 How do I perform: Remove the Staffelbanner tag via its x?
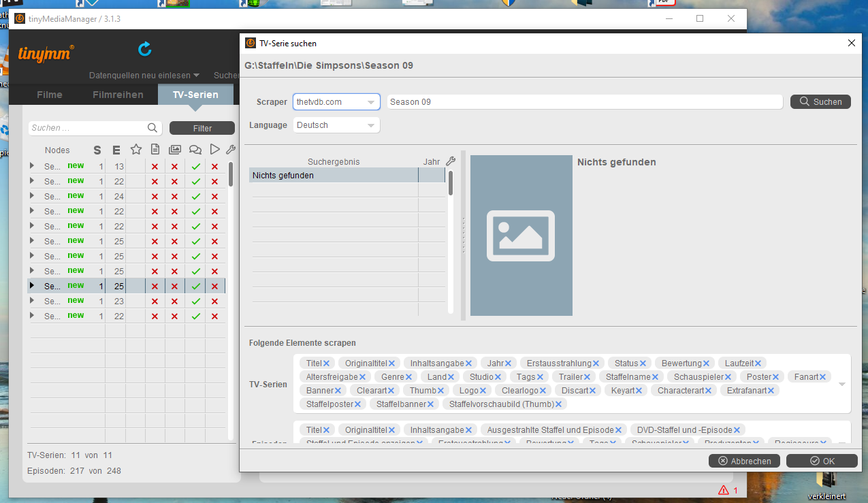430,404
